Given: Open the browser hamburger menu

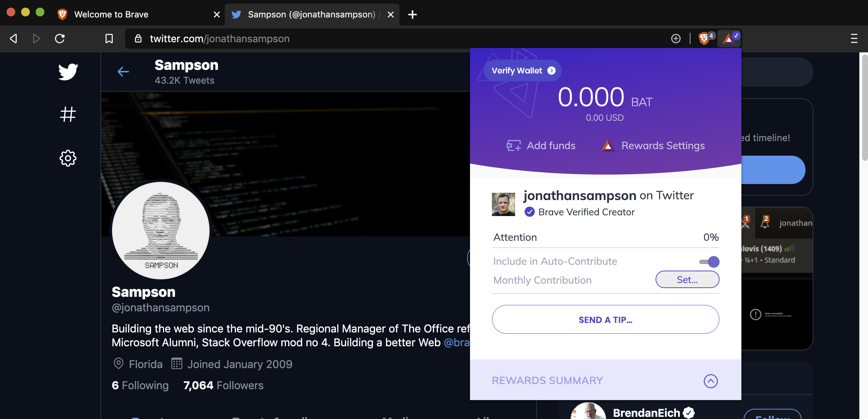Looking at the screenshot, I should pyautogui.click(x=854, y=39).
